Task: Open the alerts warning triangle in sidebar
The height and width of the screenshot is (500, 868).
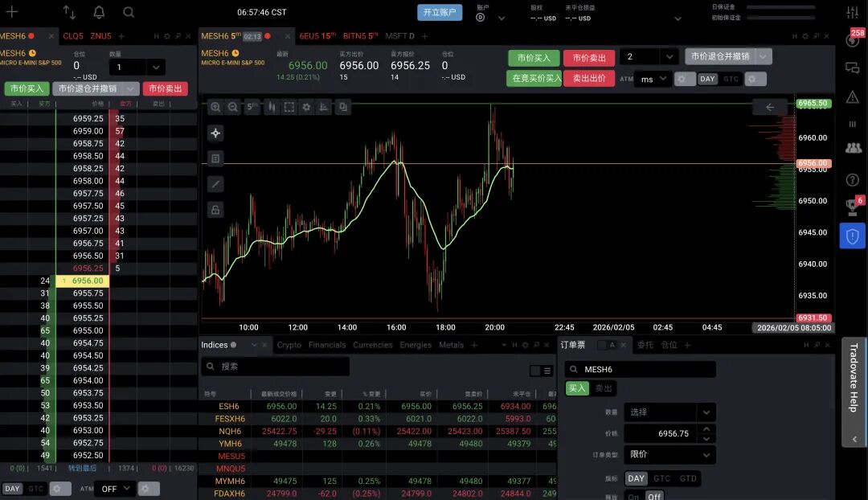Action: 853,97
